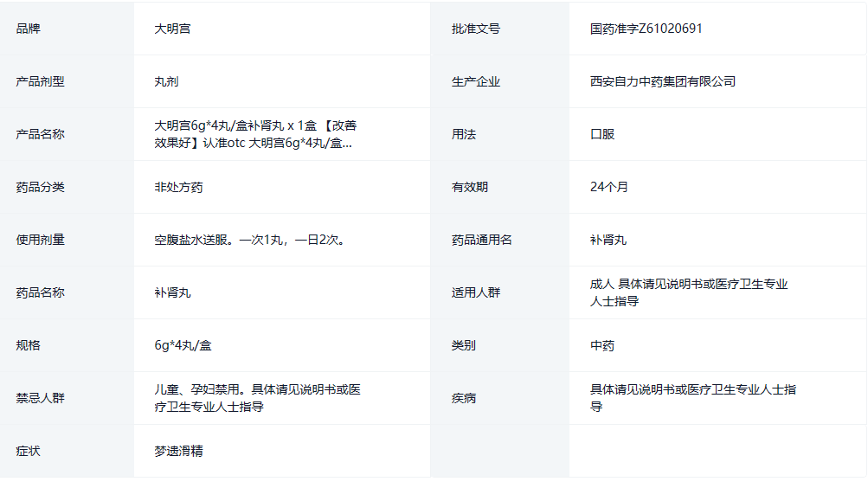Select dosage text 空腹盐水送服。一次1丸，一日2次。
The width and height of the screenshot is (868, 488).
251,240
